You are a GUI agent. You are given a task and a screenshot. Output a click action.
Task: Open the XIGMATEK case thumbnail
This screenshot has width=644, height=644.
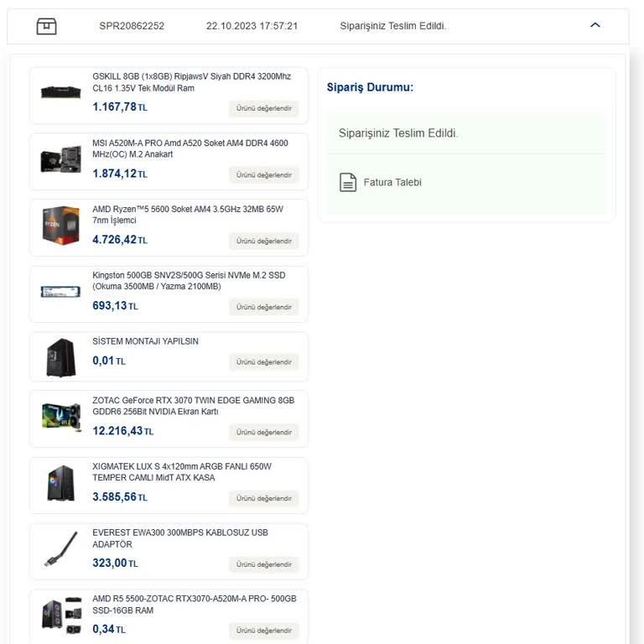tap(60, 483)
